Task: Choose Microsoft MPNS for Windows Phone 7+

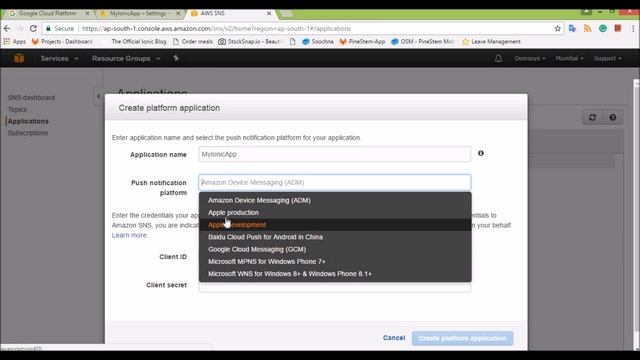Action: [x=335, y=262]
